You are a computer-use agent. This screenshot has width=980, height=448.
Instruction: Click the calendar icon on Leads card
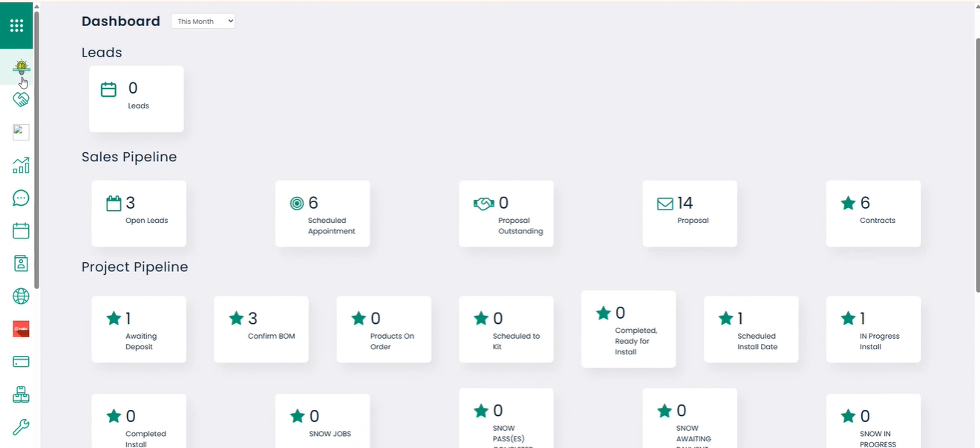click(x=108, y=89)
